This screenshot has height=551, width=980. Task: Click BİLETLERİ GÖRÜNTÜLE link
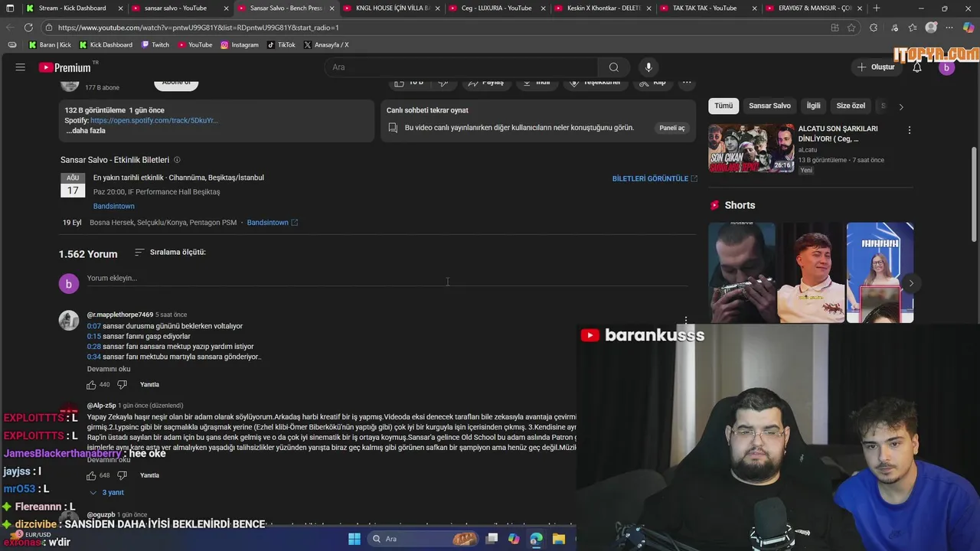point(655,178)
